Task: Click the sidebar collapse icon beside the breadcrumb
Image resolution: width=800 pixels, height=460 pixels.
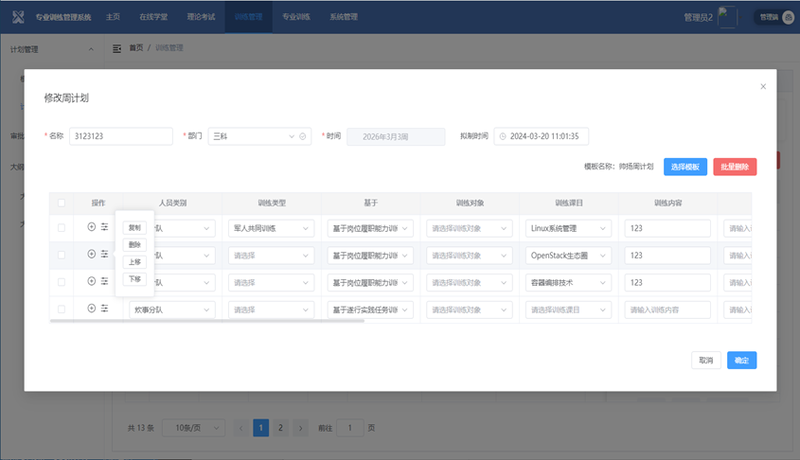Action: (x=118, y=48)
